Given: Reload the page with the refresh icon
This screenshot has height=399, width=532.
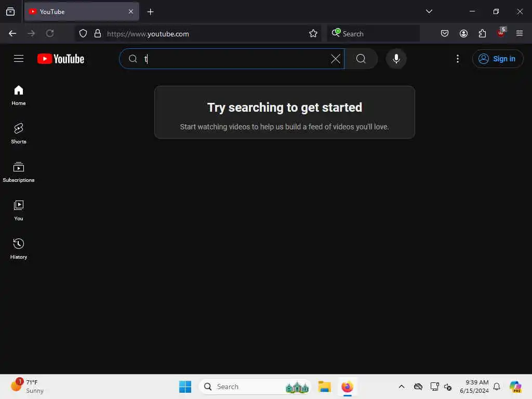Looking at the screenshot, I should click(x=50, y=33).
